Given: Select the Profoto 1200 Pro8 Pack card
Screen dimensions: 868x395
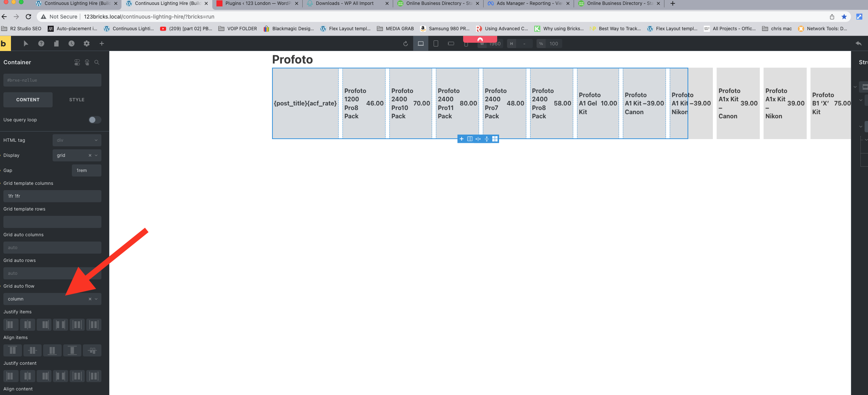Looking at the screenshot, I should pyautogui.click(x=364, y=104).
